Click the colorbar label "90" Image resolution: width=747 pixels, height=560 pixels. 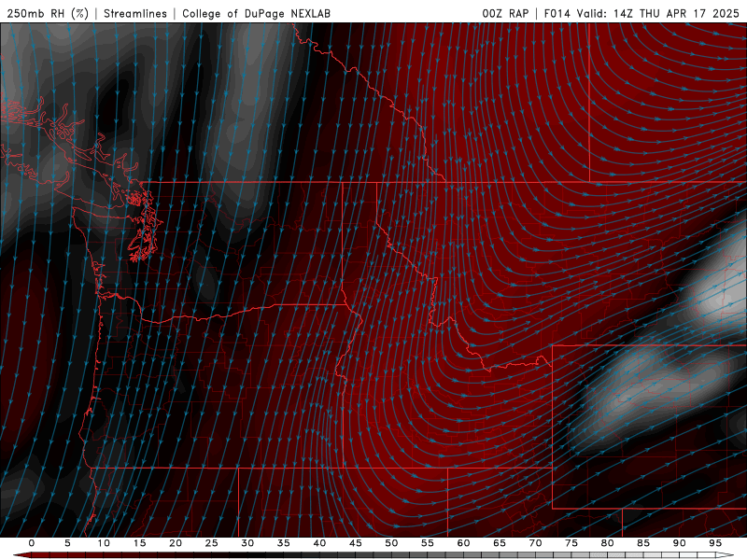coord(680,543)
